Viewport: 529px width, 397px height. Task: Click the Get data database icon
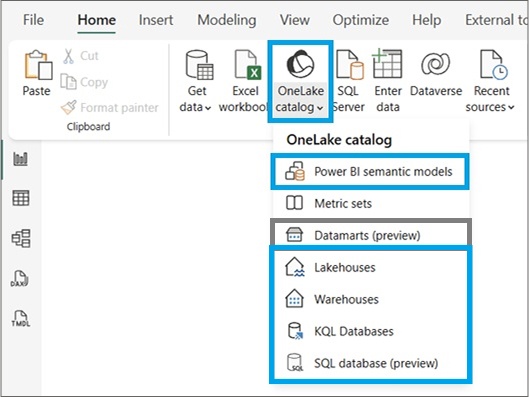pos(199,65)
